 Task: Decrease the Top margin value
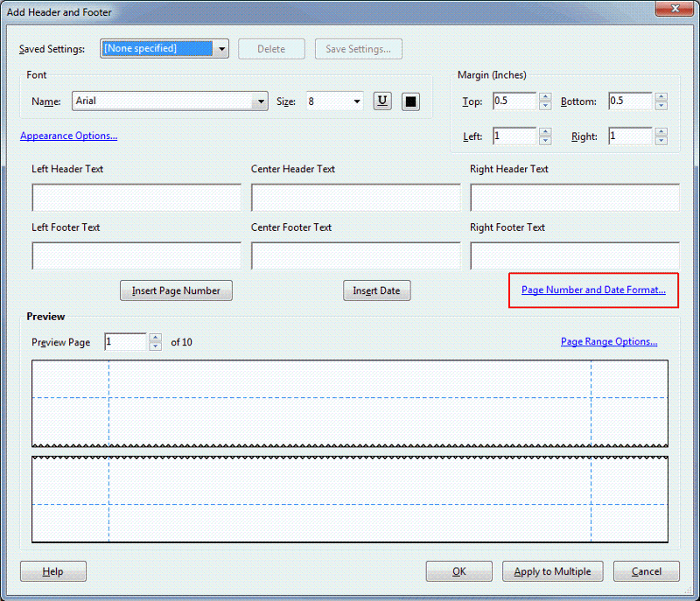(x=545, y=106)
